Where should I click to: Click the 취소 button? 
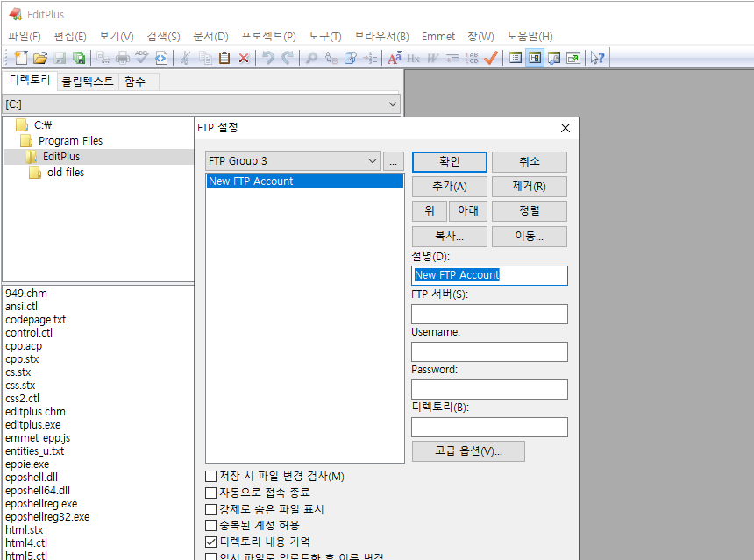click(529, 161)
